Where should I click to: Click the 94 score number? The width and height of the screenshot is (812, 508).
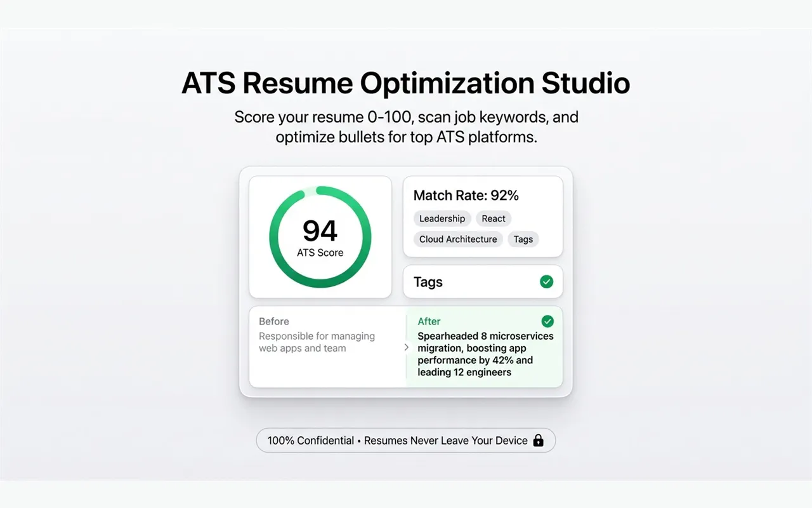(320, 231)
